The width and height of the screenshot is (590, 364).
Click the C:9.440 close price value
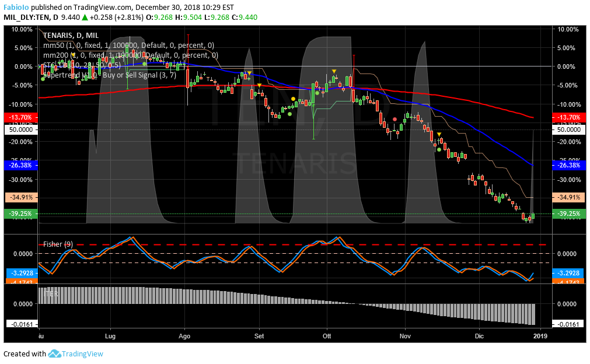244,17
